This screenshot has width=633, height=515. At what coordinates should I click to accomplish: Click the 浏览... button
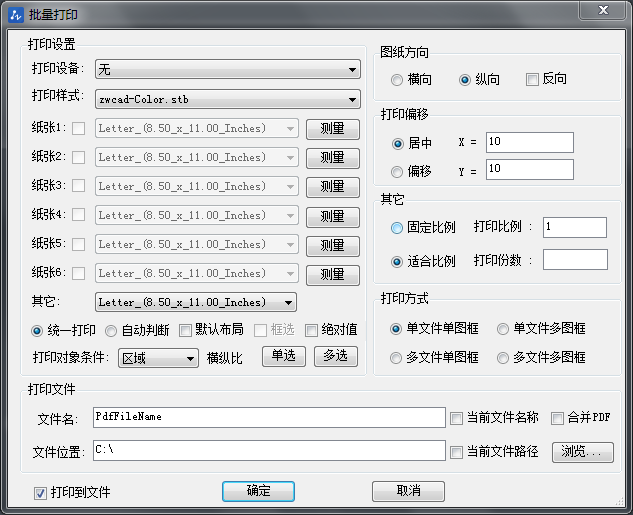581,452
